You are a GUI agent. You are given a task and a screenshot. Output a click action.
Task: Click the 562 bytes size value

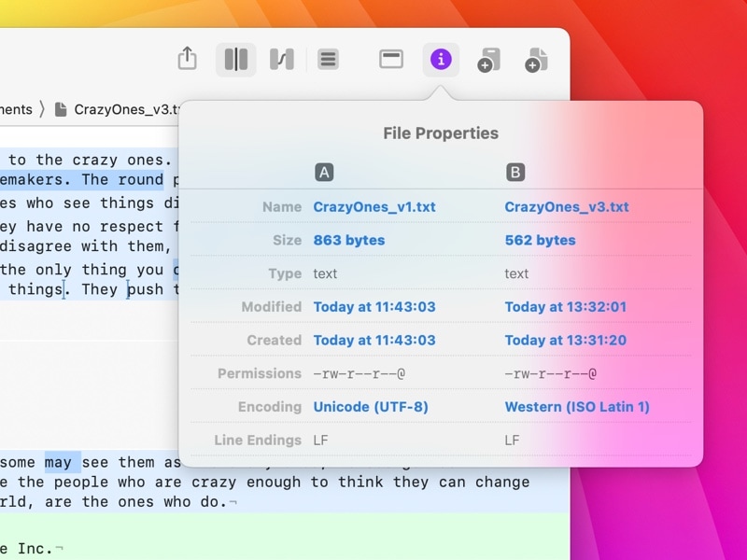[x=541, y=240]
